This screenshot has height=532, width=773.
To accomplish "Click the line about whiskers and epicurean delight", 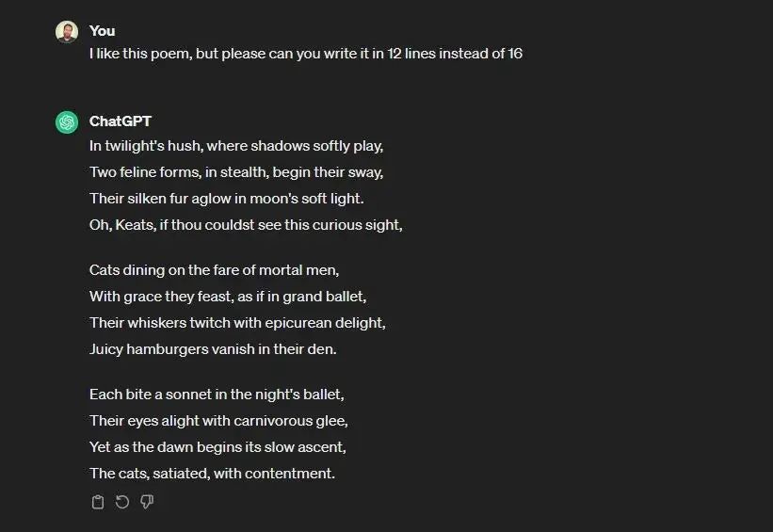I will [x=237, y=323].
